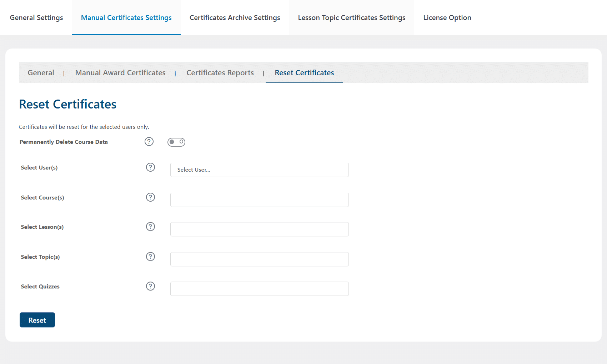Open help icon beside Select Topic(s)

150,257
